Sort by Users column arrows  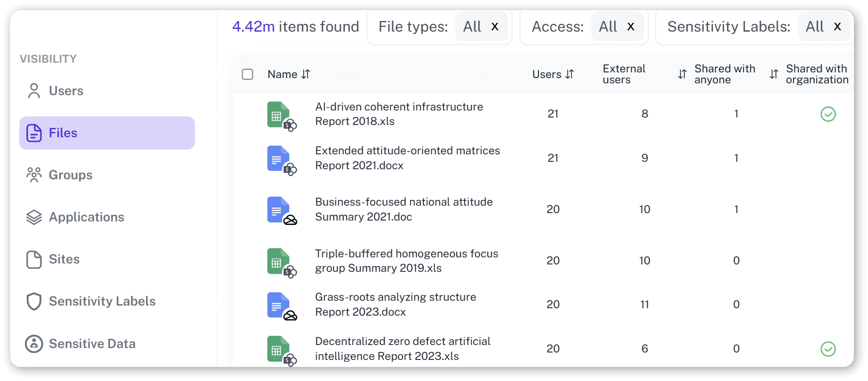pos(570,74)
